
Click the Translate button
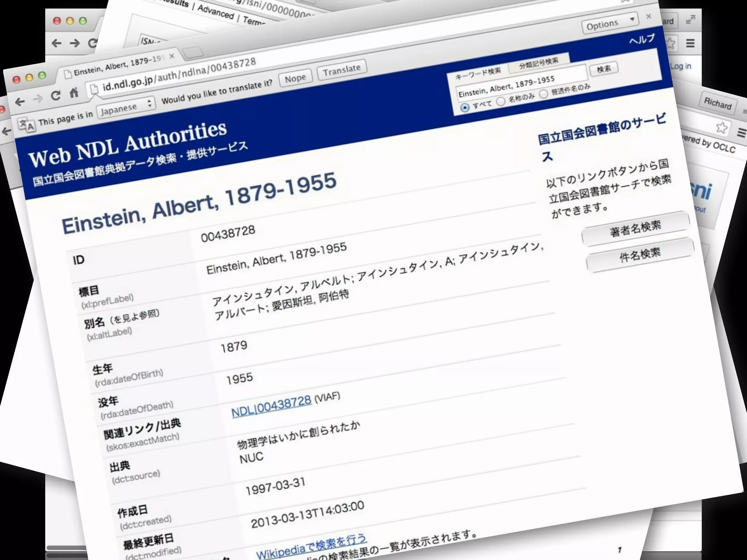click(341, 70)
